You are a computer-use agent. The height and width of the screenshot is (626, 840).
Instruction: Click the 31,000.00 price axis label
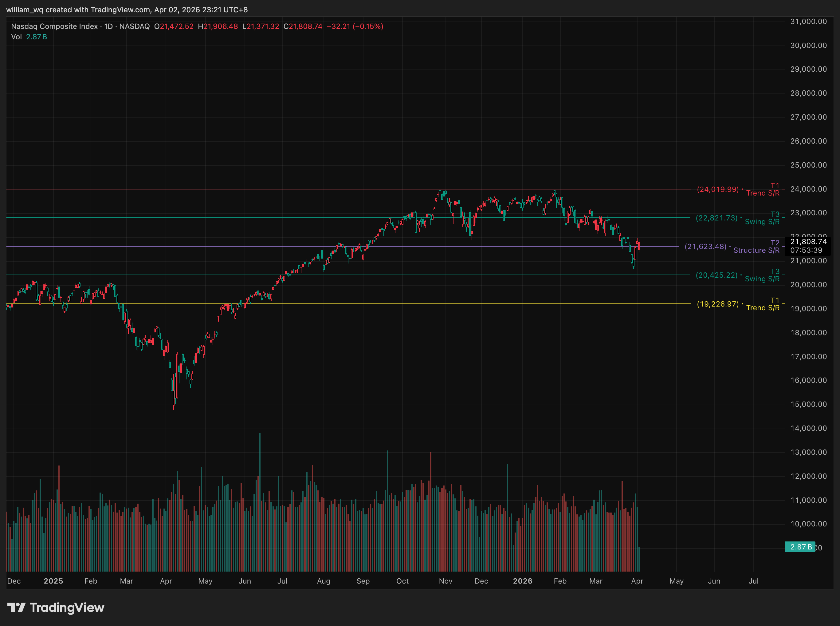[809, 22]
